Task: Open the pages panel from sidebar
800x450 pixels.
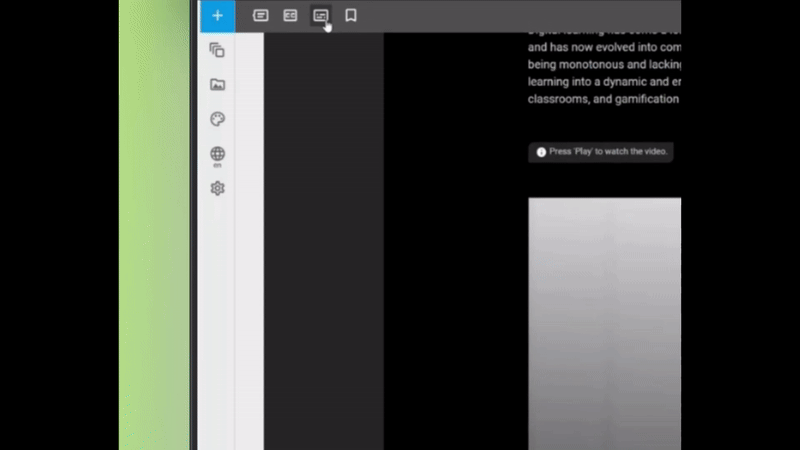Action: coord(217,50)
